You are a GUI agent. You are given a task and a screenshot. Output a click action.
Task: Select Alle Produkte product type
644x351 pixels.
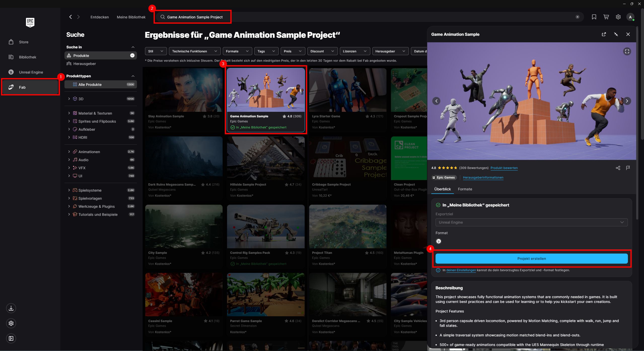coord(101,85)
